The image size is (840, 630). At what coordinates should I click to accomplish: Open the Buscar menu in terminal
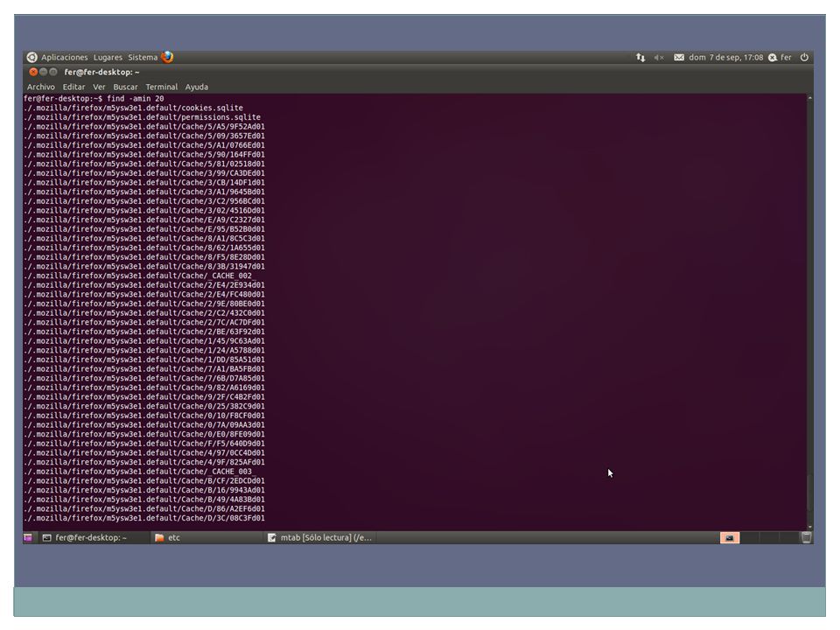[x=125, y=87]
